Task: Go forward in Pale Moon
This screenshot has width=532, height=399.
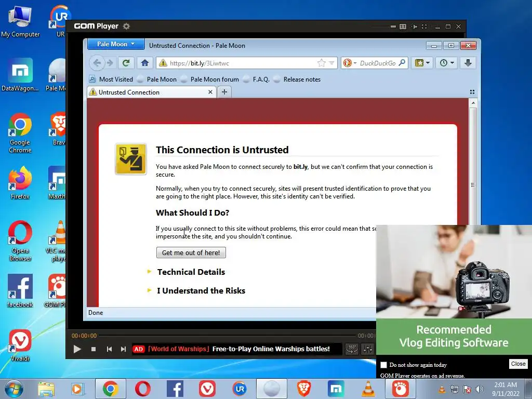Action: pyautogui.click(x=110, y=63)
